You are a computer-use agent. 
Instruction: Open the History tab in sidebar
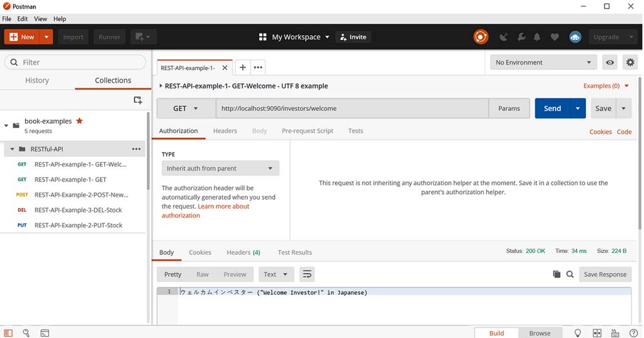point(37,80)
